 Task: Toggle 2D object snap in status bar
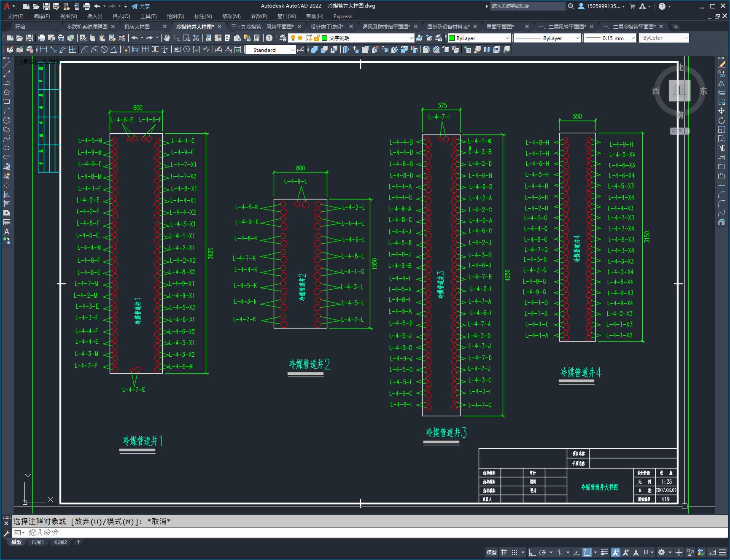click(587, 552)
